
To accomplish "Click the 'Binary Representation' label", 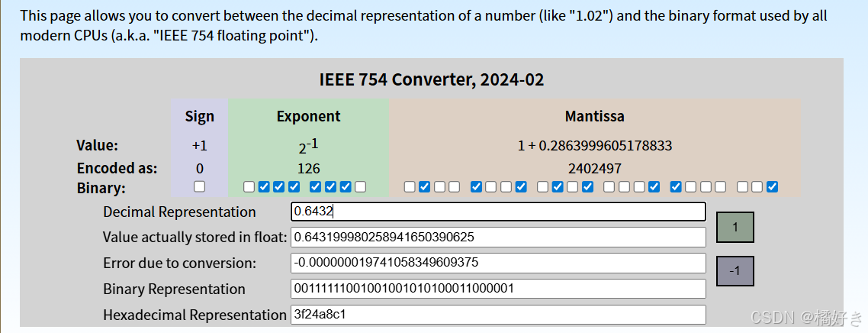I will [x=174, y=289].
